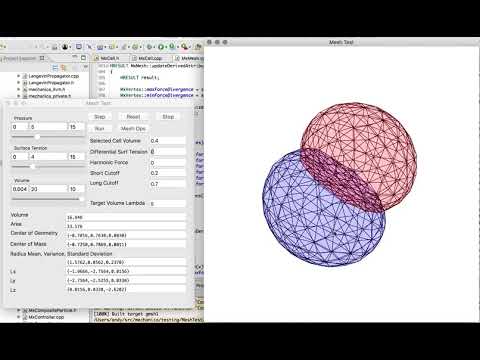The image size is (480, 360).
Task: Click the Step button in the control panel
Action: pyautogui.click(x=100, y=117)
